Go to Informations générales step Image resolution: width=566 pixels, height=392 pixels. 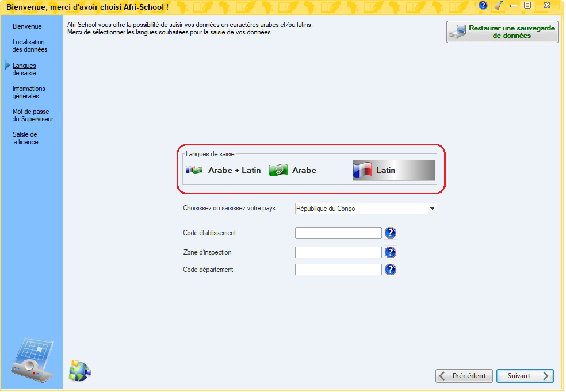(x=29, y=93)
